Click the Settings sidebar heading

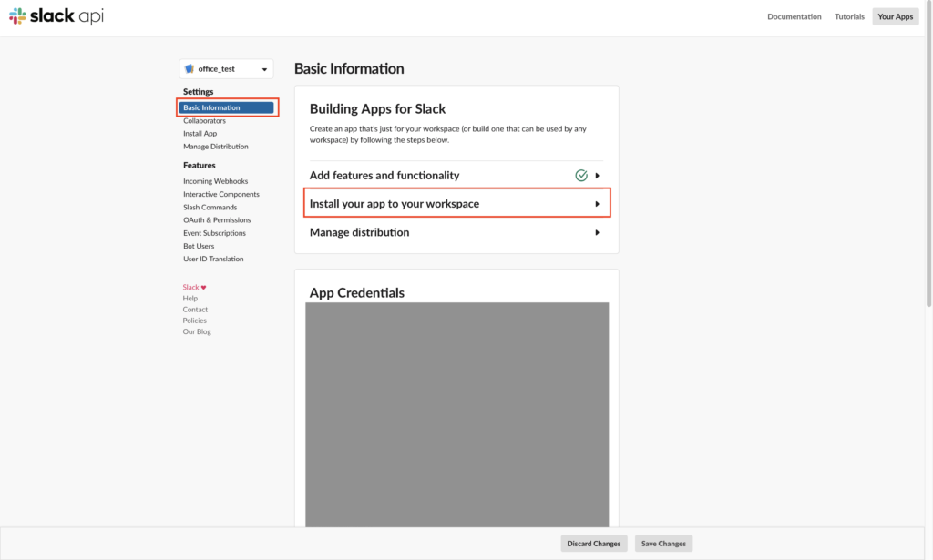(x=198, y=92)
